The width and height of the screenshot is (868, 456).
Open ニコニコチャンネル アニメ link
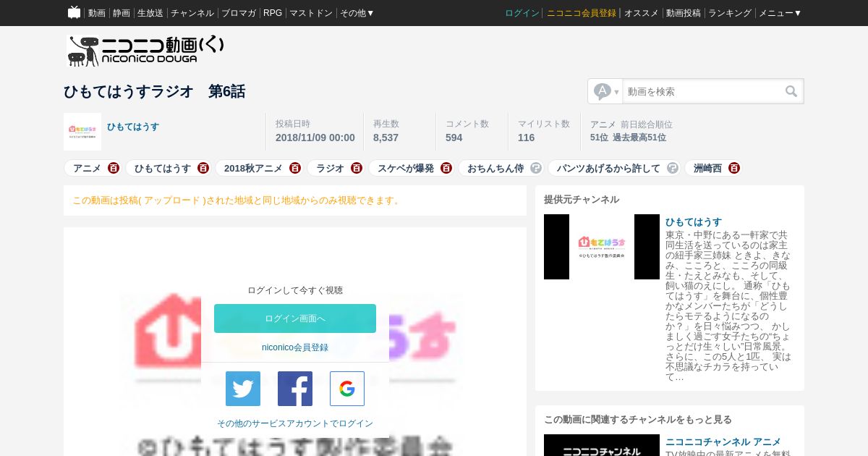coord(723,442)
